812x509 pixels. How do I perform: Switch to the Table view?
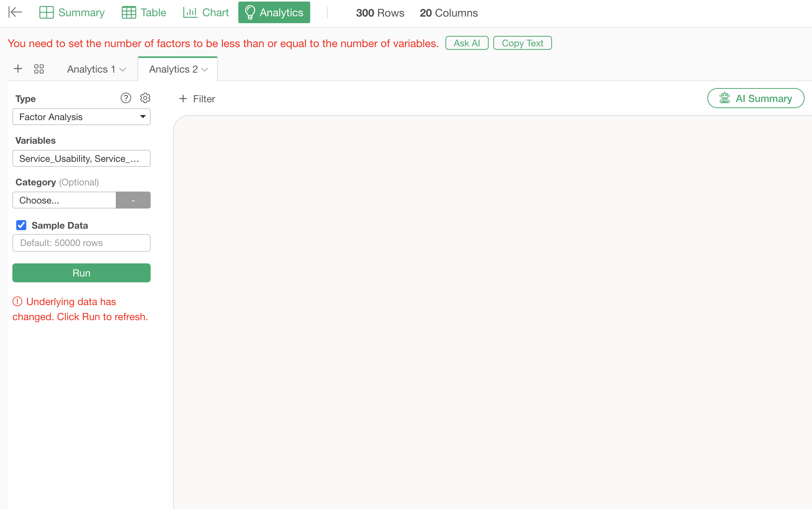pos(144,12)
